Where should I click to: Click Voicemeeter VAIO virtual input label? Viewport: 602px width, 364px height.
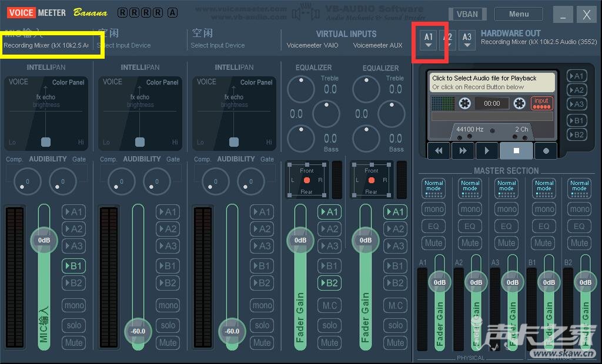tap(313, 45)
